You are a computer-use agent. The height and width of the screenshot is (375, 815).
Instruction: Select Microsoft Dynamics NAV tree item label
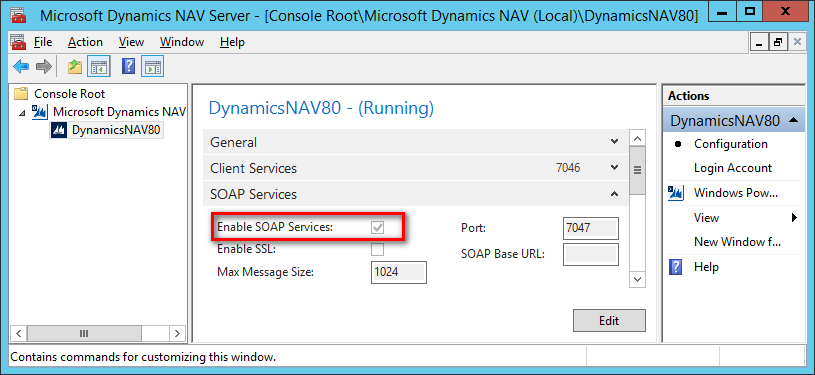[x=119, y=112]
